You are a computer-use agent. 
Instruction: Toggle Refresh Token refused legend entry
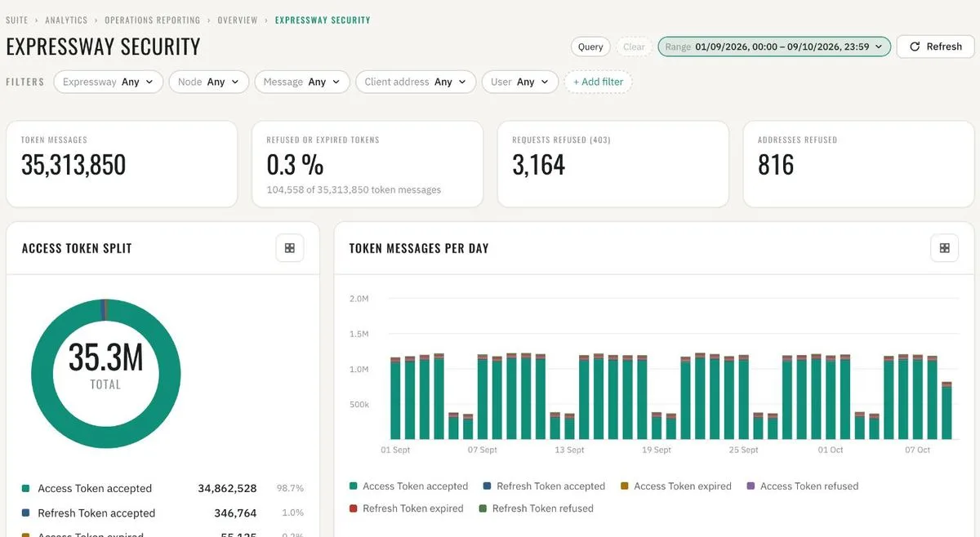click(536, 508)
